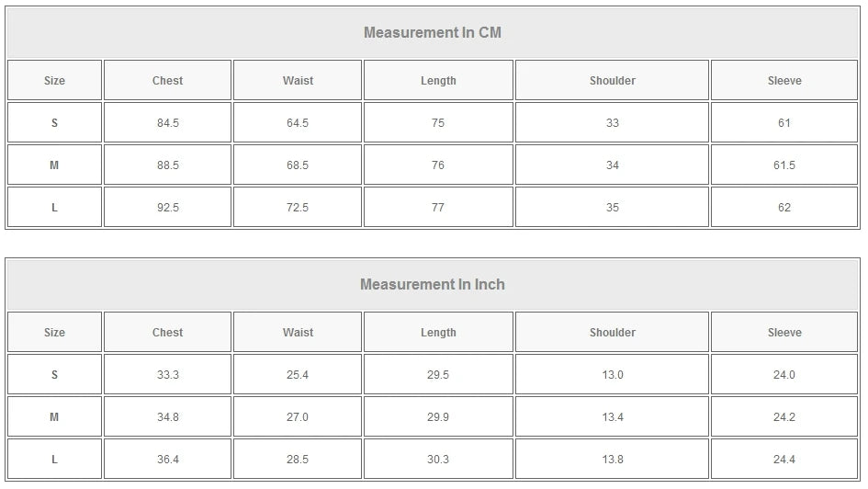Click the 77 length measurement cell
The height and width of the screenshot is (489, 868).
pos(438,208)
